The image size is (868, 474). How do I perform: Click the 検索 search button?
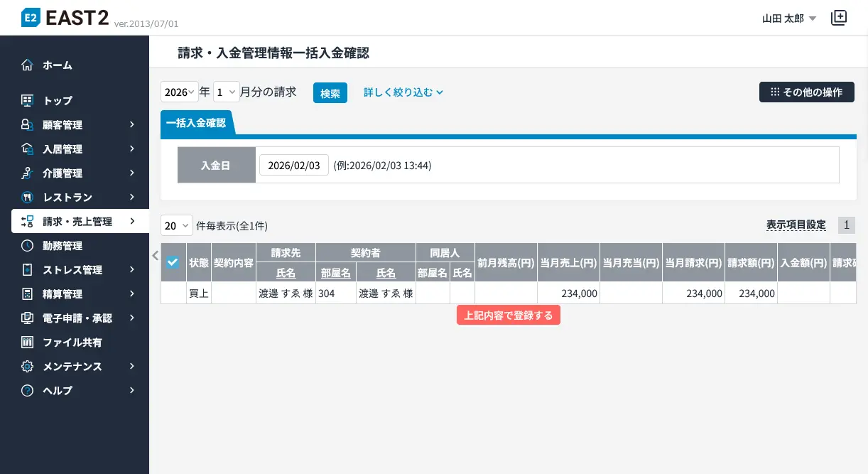[330, 93]
